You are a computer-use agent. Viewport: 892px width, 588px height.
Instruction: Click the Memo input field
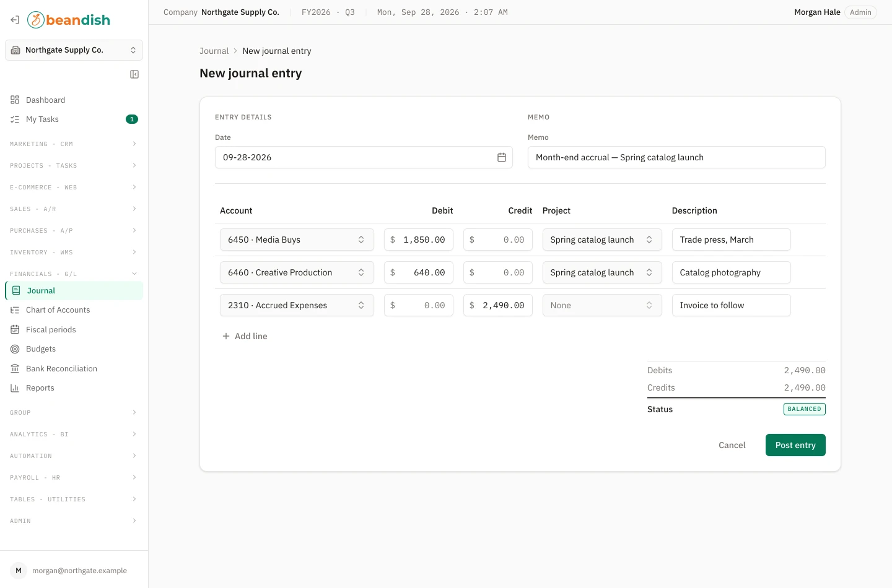point(676,157)
